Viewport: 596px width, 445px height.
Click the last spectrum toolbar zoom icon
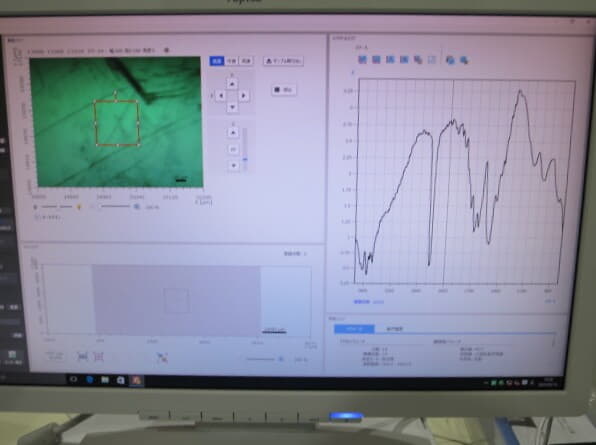[x=464, y=60]
